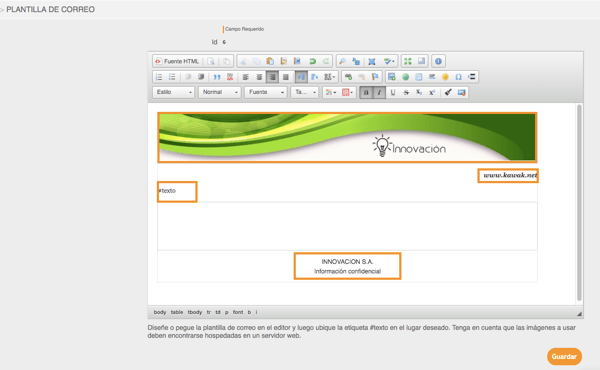Toggle bold formatting
600x370 pixels.
click(x=366, y=93)
